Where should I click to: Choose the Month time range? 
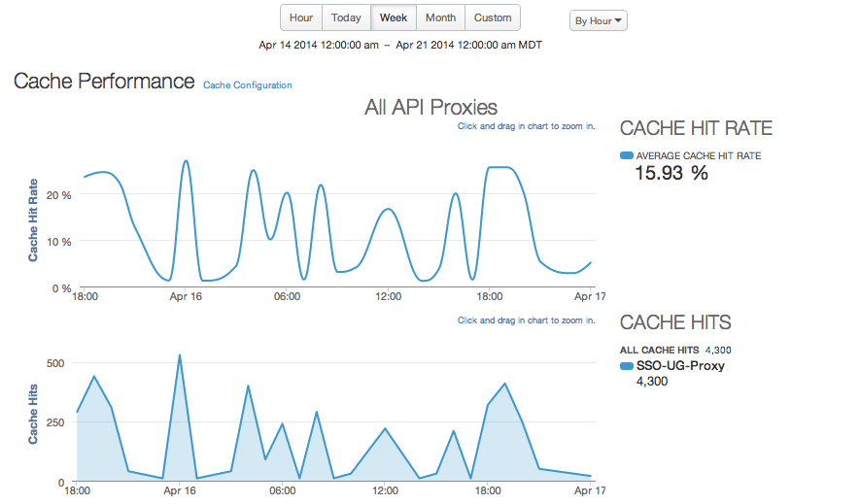click(x=440, y=17)
